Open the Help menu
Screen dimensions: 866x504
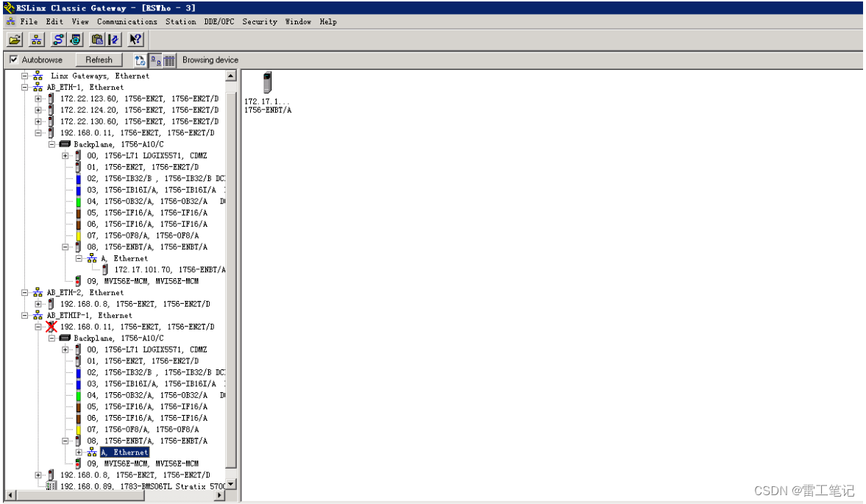tap(328, 21)
